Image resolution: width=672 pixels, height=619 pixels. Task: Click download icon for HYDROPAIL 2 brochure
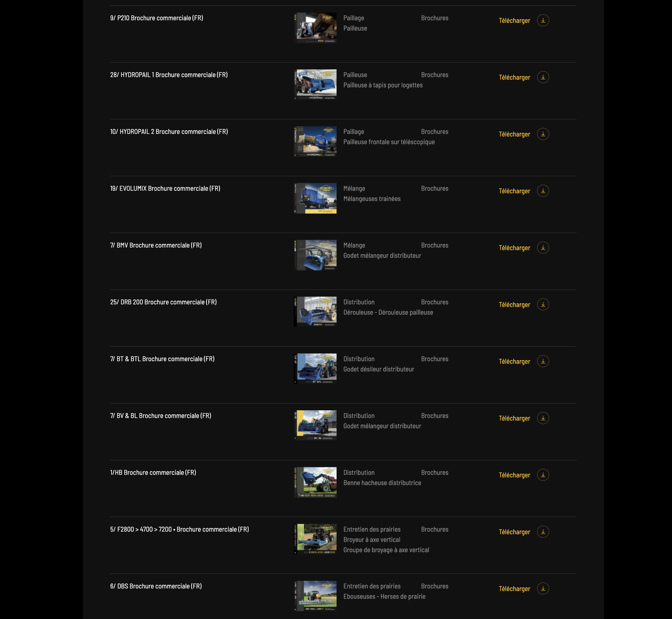[543, 134]
